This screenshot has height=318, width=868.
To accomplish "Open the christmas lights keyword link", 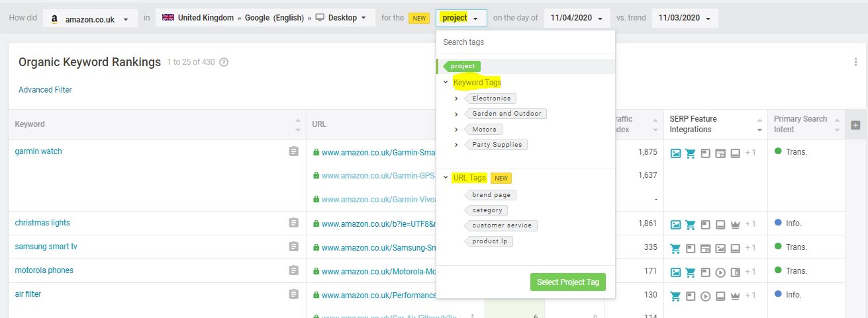I will [42, 223].
